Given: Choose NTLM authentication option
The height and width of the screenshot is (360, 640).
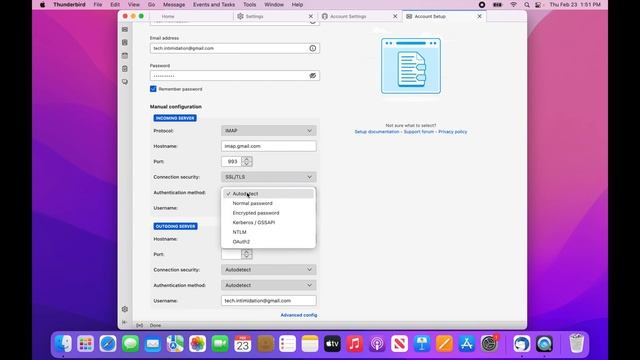Looking at the screenshot, I should click(268, 232).
